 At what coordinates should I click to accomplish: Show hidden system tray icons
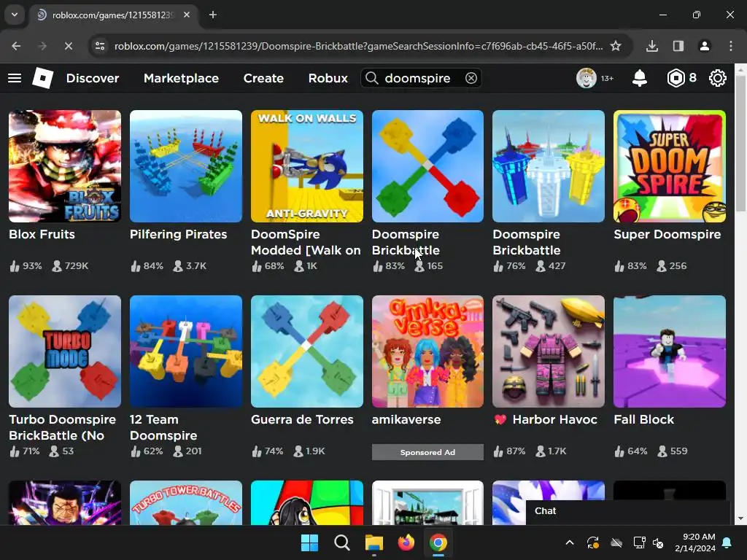click(569, 542)
